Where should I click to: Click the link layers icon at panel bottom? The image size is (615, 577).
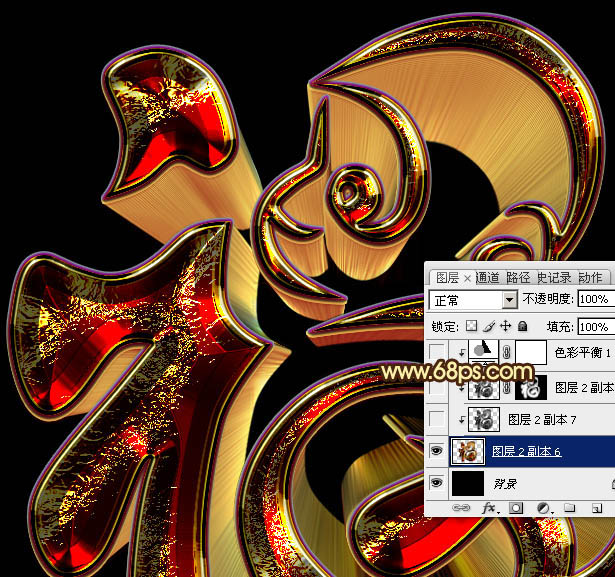(x=462, y=508)
